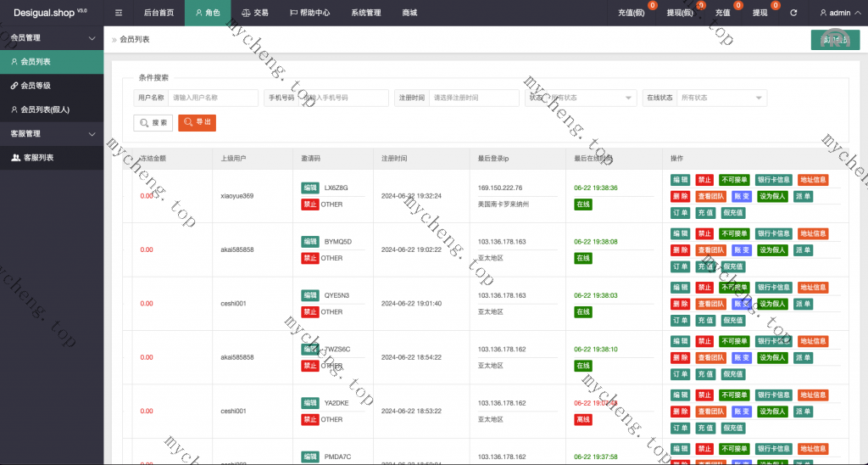Screen dimensions: 868x465
Task: Click the 搜索 search button
Action: (x=153, y=123)
